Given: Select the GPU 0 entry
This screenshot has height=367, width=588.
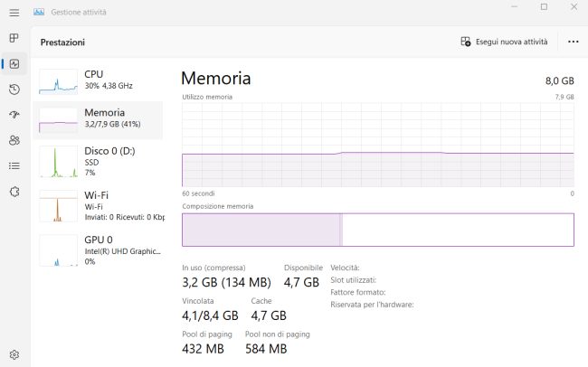Looking at the screenshot, I should click(x=99, y=250).
